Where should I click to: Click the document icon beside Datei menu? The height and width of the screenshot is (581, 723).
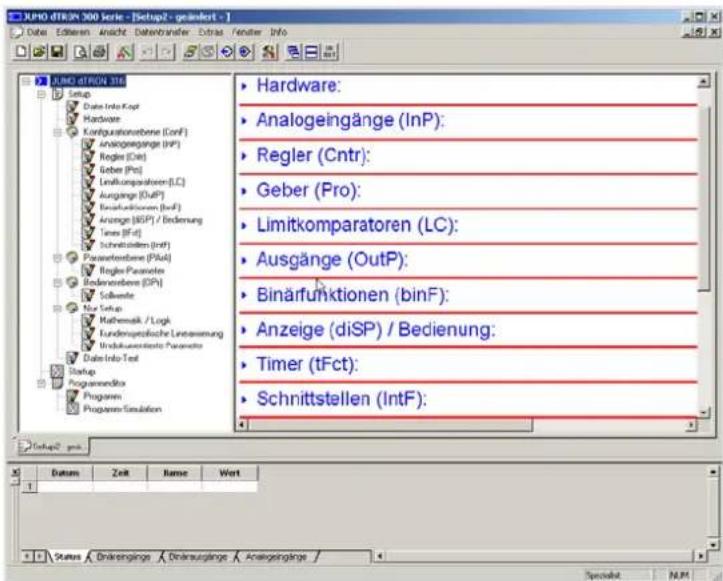[17, 32]
